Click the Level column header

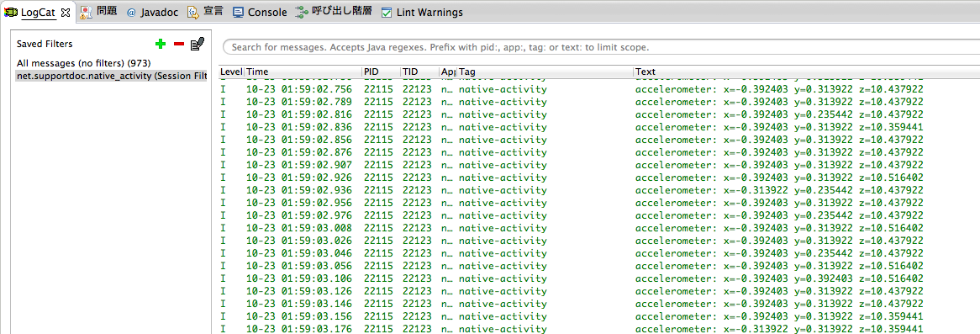pyautogui.click(x=231, y=72)
